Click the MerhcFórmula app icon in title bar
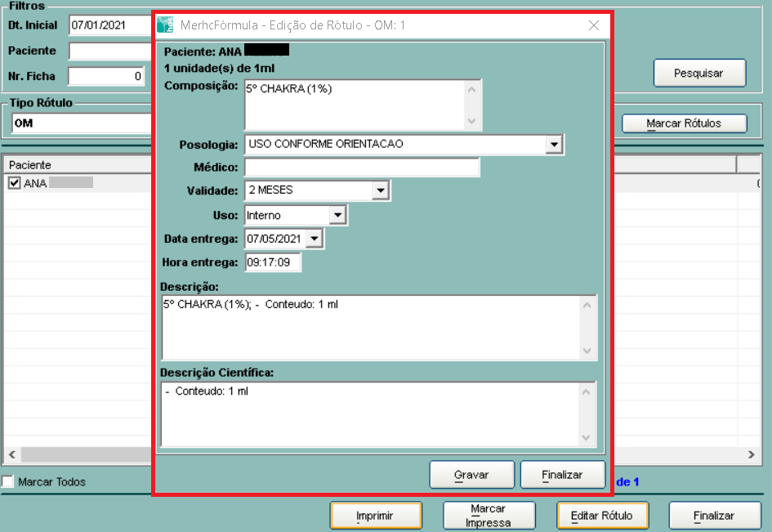Screen dimensions: 772x532 [x=165, y=25]
